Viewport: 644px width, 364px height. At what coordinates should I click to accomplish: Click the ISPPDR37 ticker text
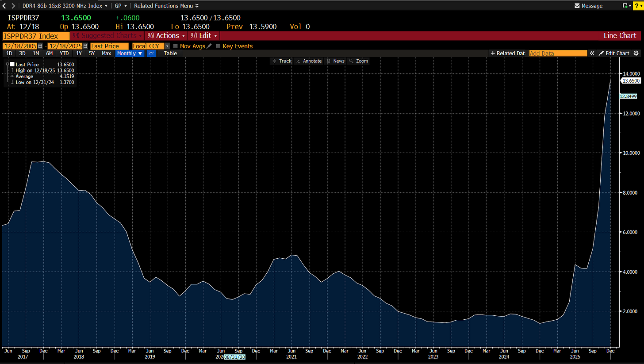(23, 18)
